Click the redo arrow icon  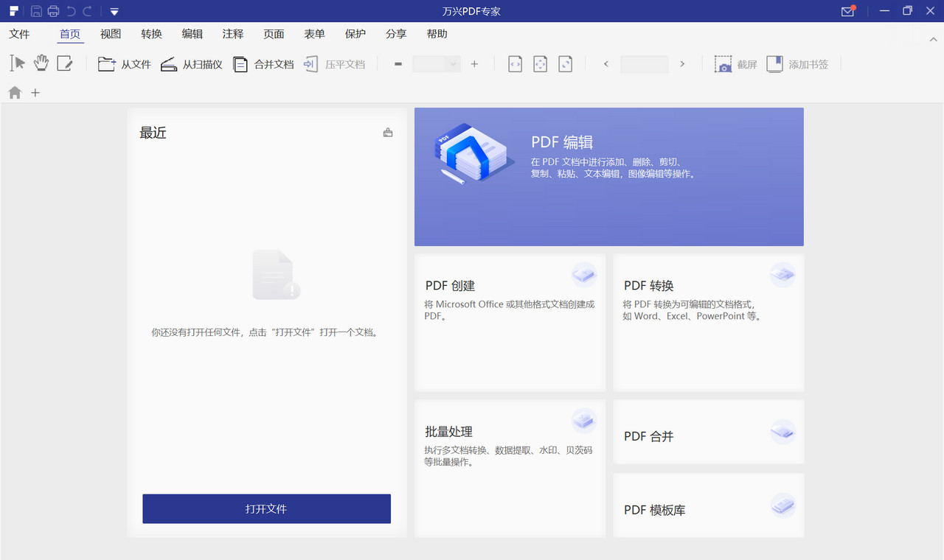(88, 11)
